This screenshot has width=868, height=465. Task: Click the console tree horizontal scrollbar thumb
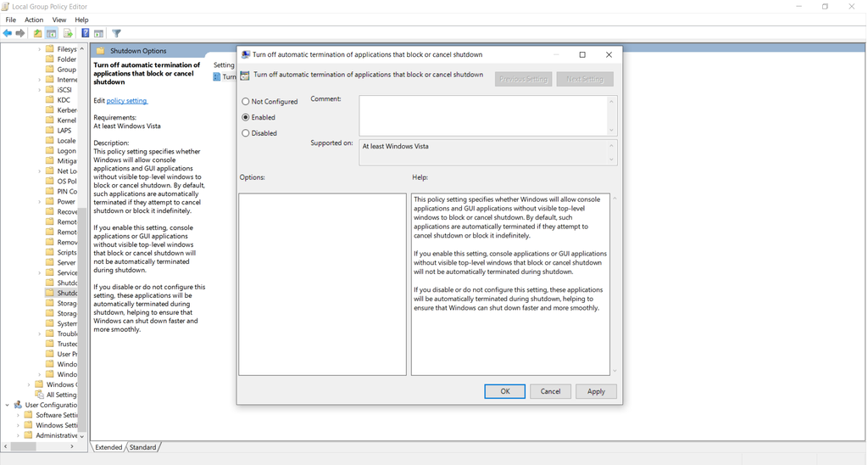[x=23, y=446]
